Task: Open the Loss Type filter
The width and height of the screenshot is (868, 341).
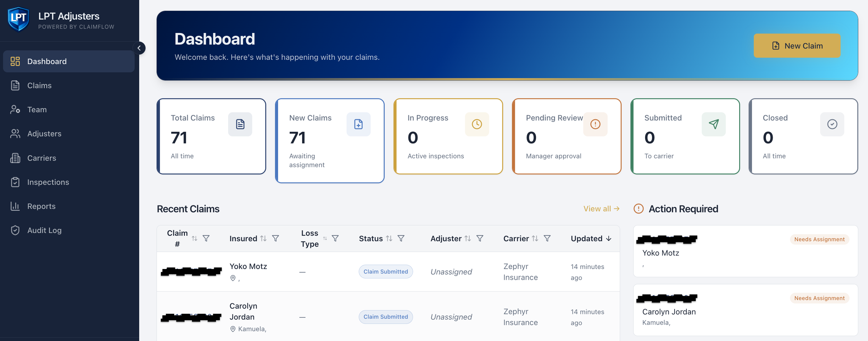Action: [335, 238]
